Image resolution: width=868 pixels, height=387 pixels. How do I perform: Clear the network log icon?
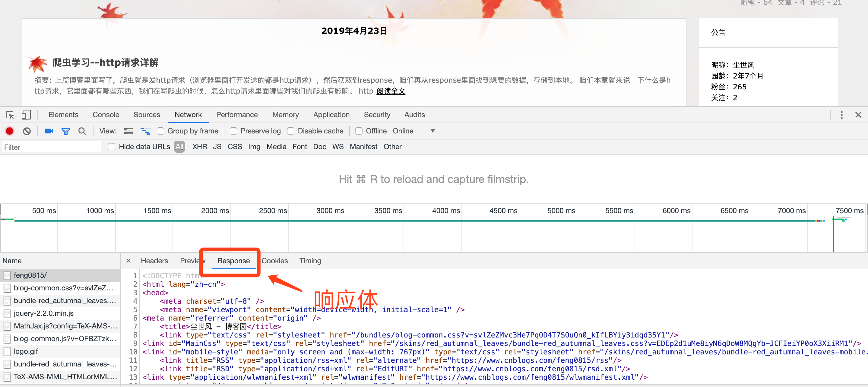(27, 131)
